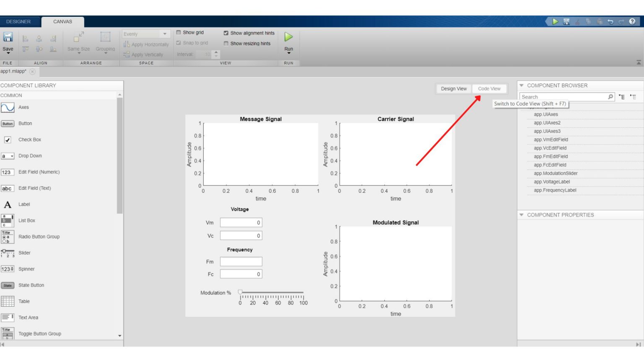Select the Slider component in the library

(x=24, y=253)
